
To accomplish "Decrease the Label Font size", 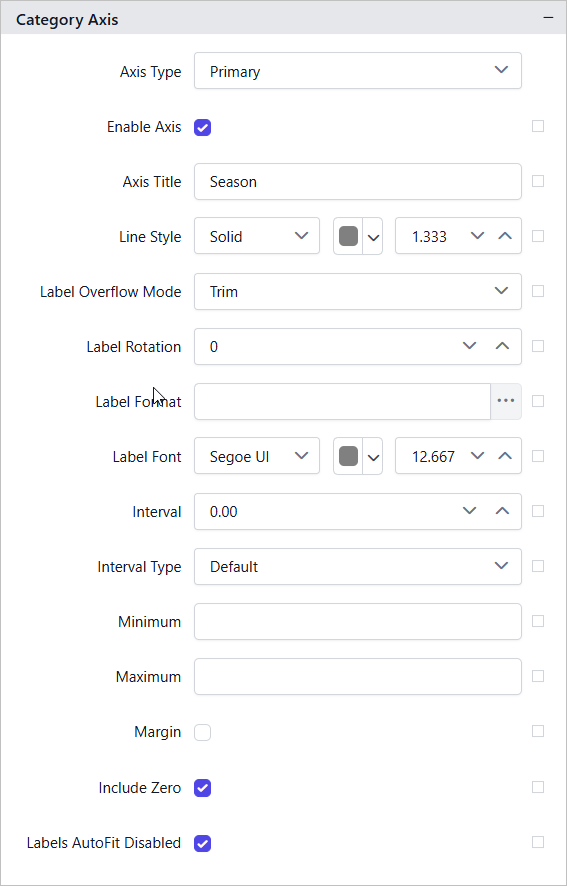I will pos(478,455).
